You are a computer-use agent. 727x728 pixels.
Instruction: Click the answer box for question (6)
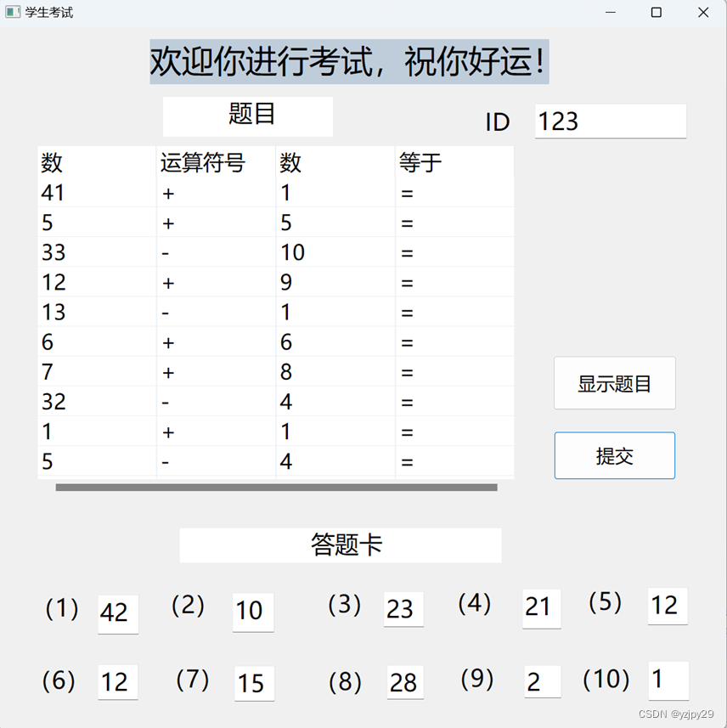[117, 681]
